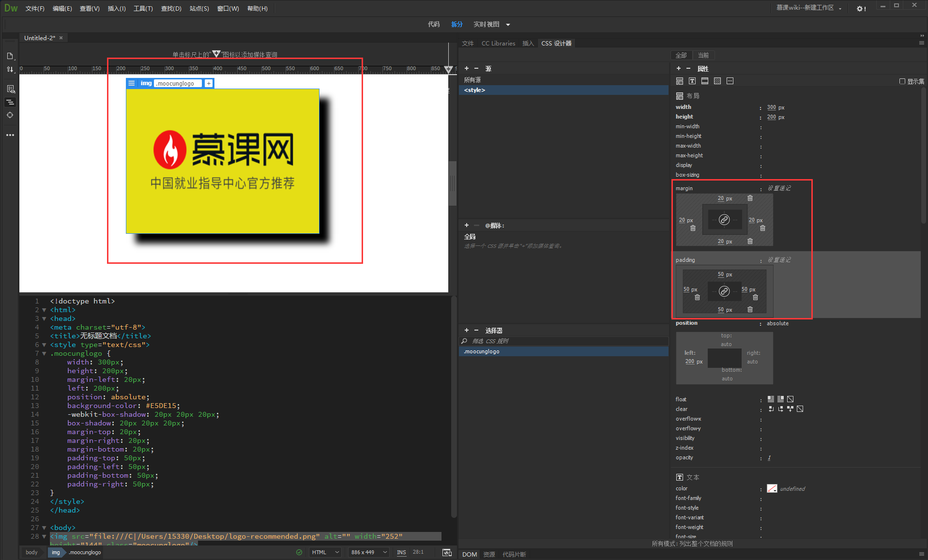Click the float left icon

pyautogui.click(x=771, y=399)
